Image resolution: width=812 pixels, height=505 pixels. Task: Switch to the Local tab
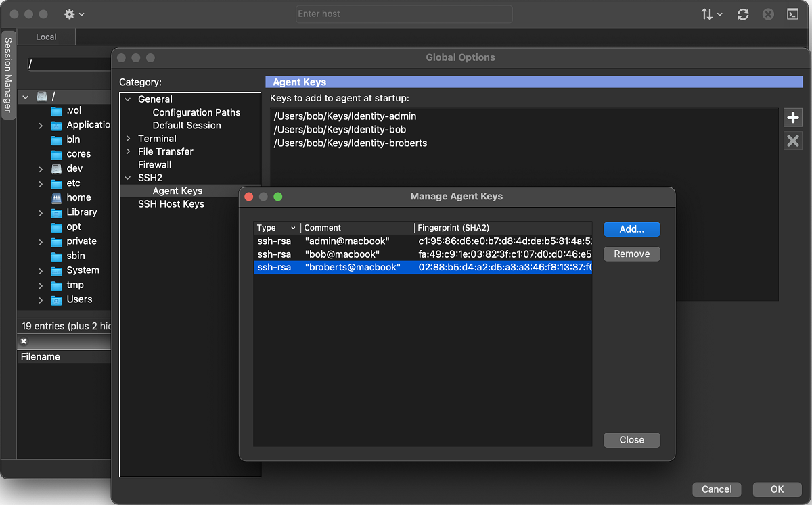tap(45, 37)
